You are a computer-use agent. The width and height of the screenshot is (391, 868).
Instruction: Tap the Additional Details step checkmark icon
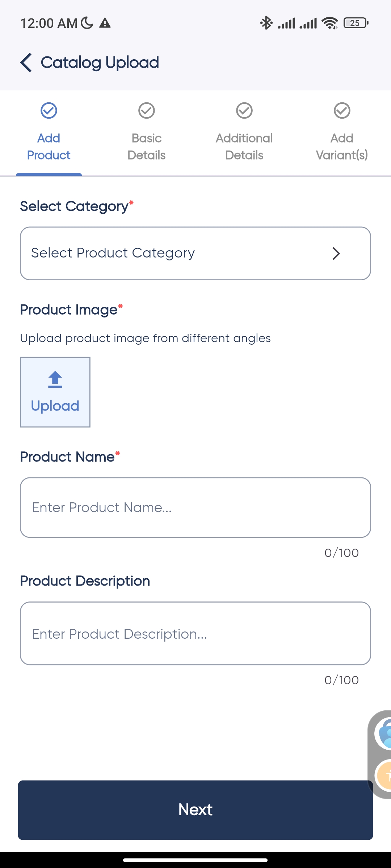pyautogui.click(x=244, y=111)
